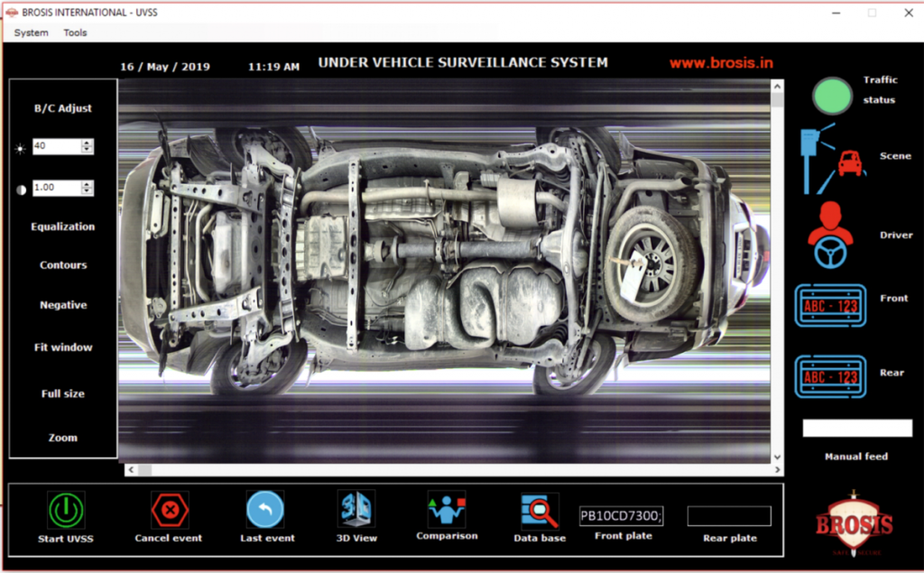
Task: Toggle Negative image mode
Action: point(61,305)
